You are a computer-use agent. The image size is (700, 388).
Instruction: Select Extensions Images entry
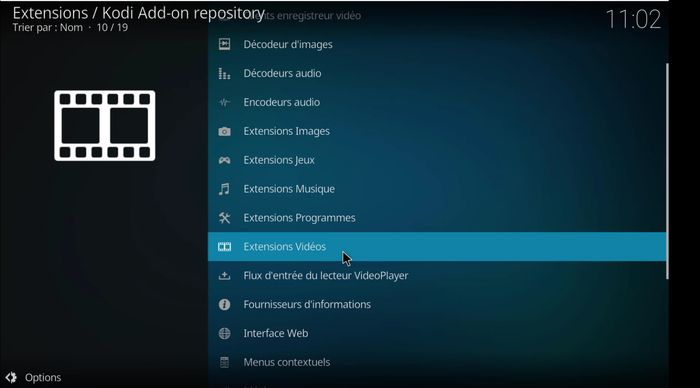pos(438,131)
